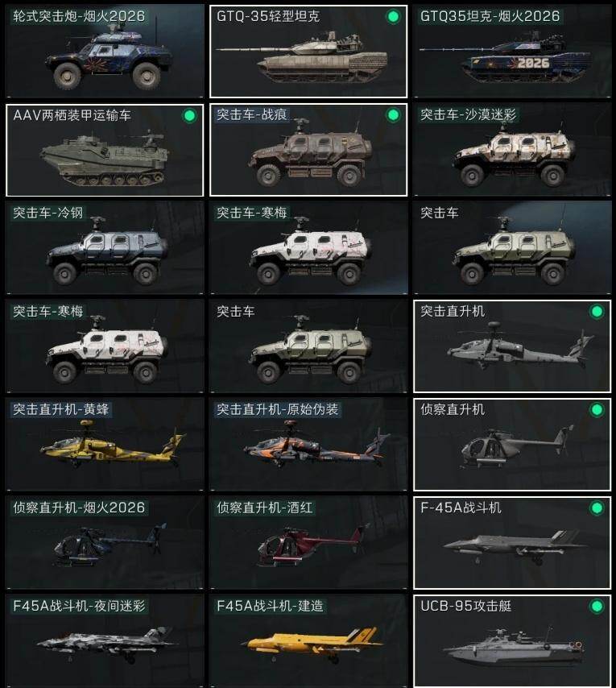The image size is (616, 688).
Task: Select the GTQ35坦克-烟火2026 tank skin
Action: [512, 51]
